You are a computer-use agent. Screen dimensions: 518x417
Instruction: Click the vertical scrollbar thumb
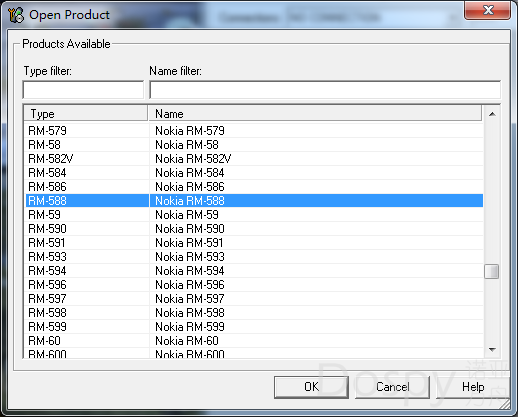click(x=492, y=271)
